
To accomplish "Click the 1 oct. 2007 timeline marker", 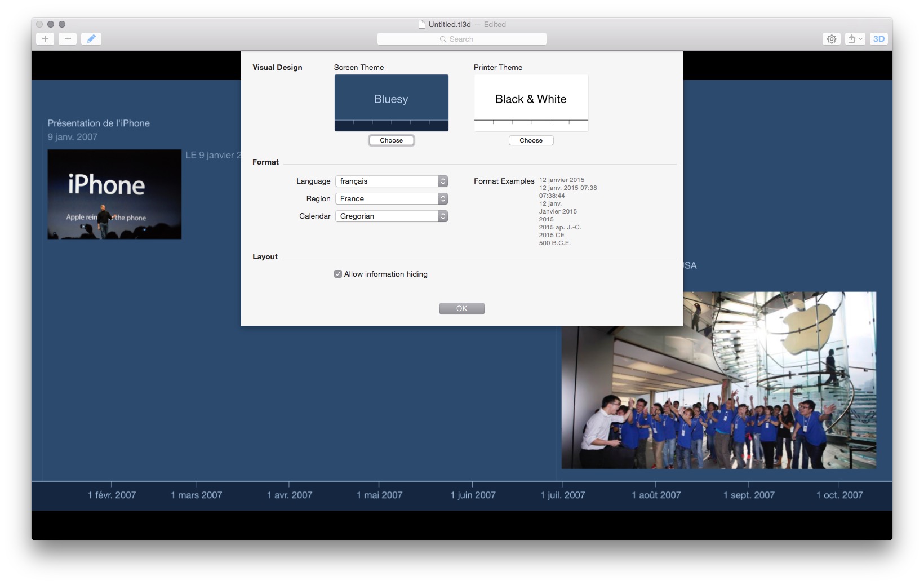I will (x=839, y=495).
